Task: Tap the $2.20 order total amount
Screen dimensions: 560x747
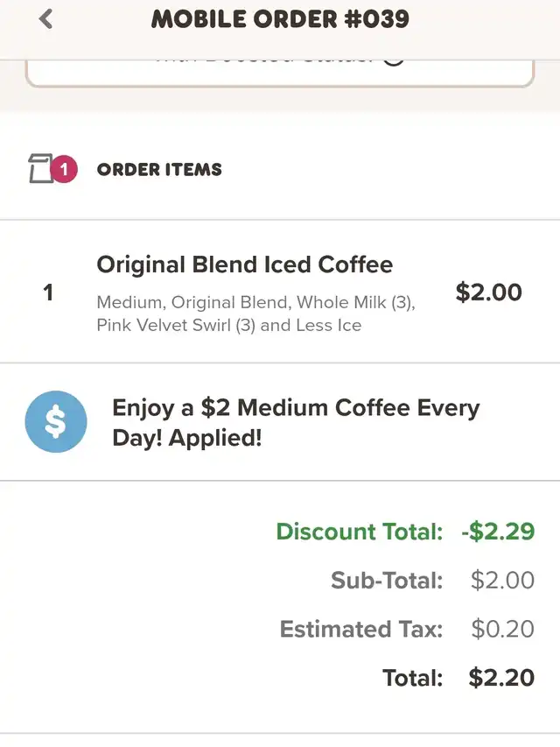Action: click(x=501, y=678)
